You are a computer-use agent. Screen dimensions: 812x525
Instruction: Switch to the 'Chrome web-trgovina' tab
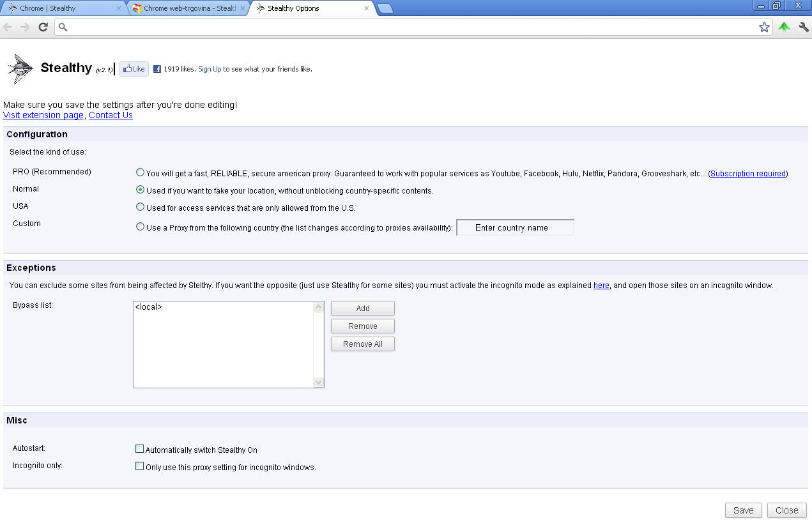tap(187, 8)
